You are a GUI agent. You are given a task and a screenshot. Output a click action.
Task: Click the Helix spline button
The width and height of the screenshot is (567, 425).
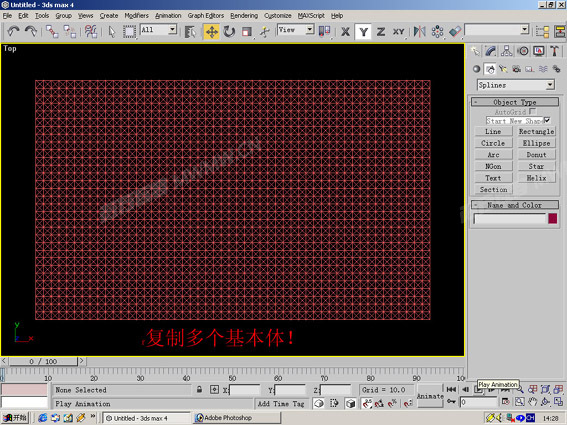536,178
